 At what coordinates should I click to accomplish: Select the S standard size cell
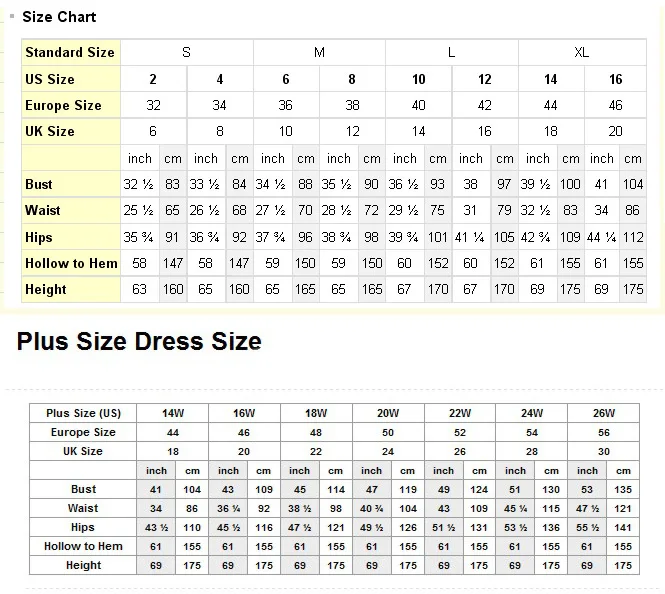coord(186,52)
